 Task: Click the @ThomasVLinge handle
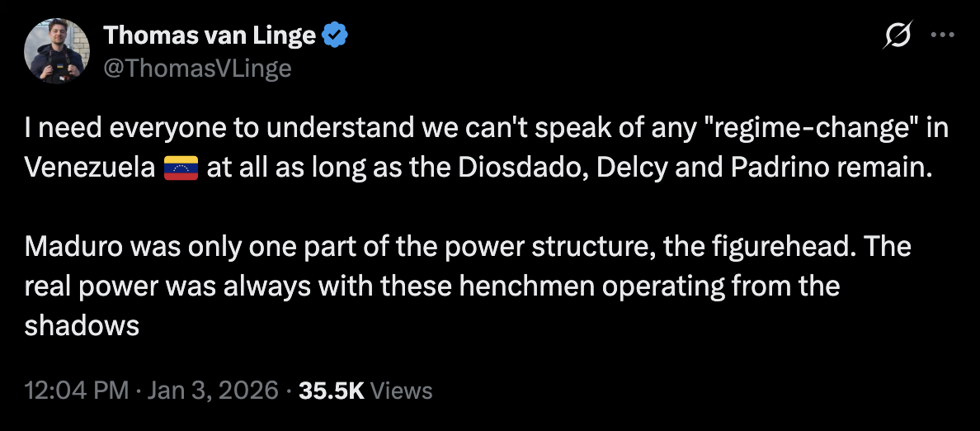click(197, 68)
